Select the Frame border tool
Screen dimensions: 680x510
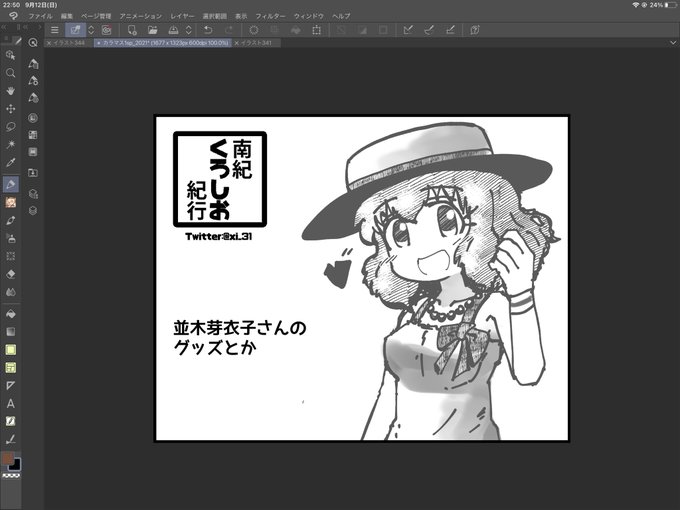[x=10, y=367]
